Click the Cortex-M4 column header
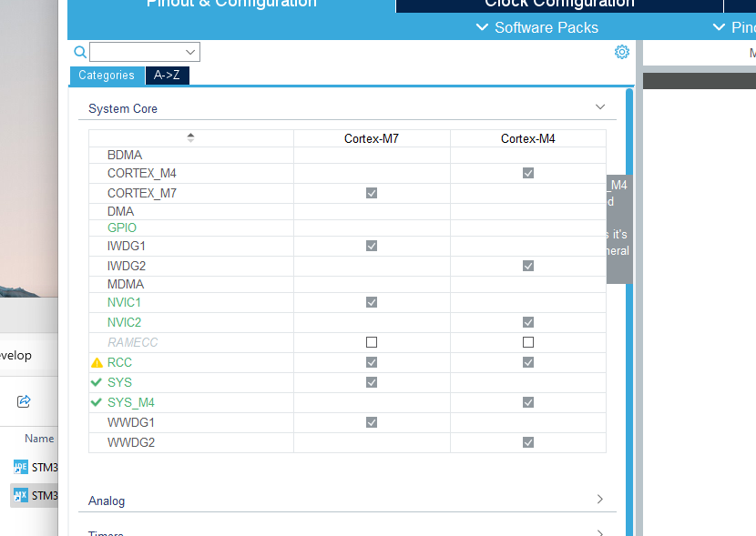 (528, 138)
